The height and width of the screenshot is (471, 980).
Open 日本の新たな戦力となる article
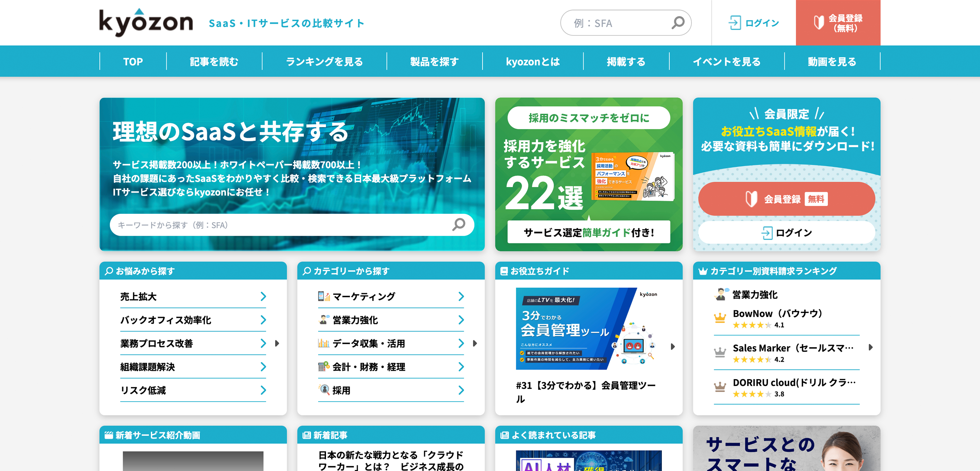(391, 461)
